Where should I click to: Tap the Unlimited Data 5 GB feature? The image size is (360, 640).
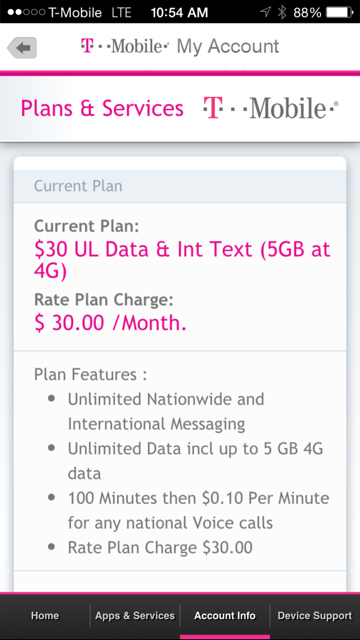pos(195,461)
